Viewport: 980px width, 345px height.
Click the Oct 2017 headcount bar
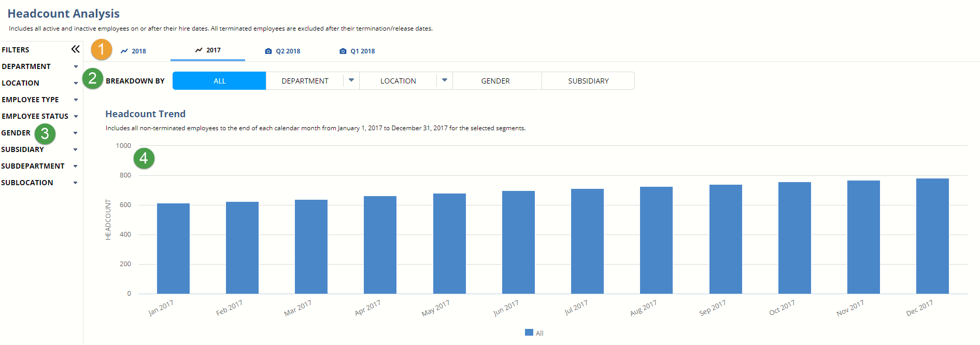794,238
